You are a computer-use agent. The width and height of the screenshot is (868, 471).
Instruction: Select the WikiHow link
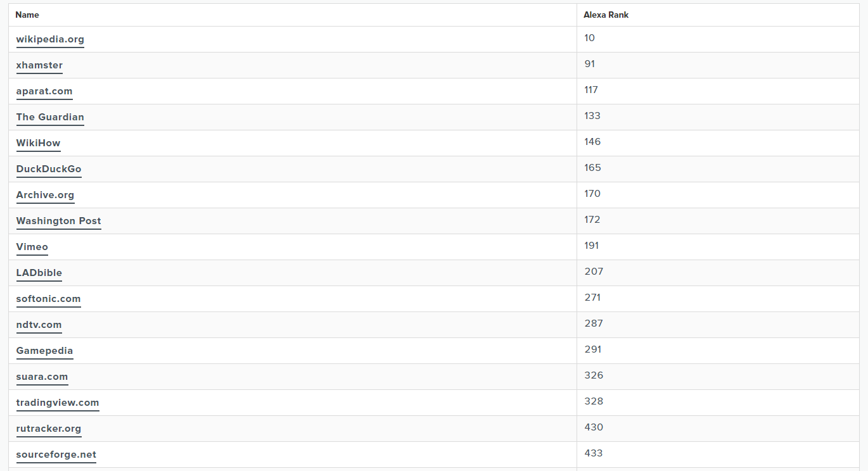(39, 143)
